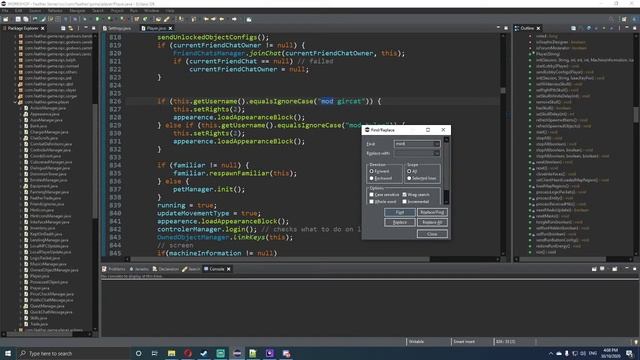Expand QuestManager.java in Package Explorer
Screen dimensions: 640x360
coord(21,306)
